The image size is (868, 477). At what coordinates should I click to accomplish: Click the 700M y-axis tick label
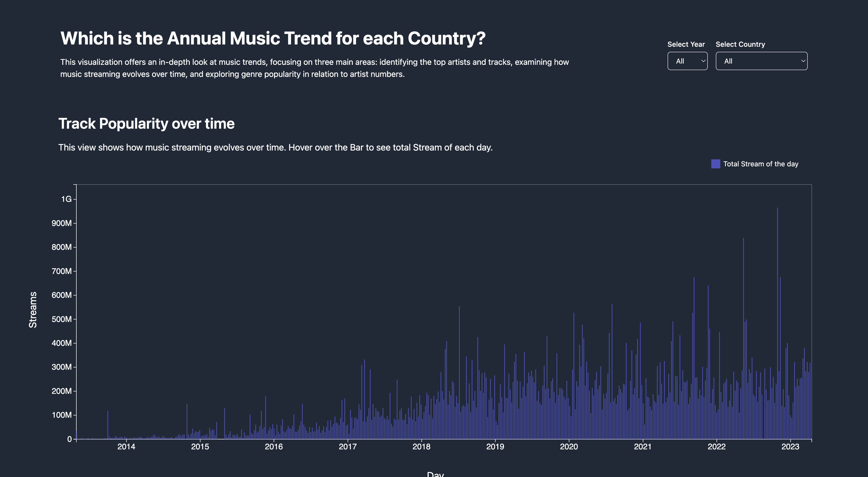click(62, 271)
